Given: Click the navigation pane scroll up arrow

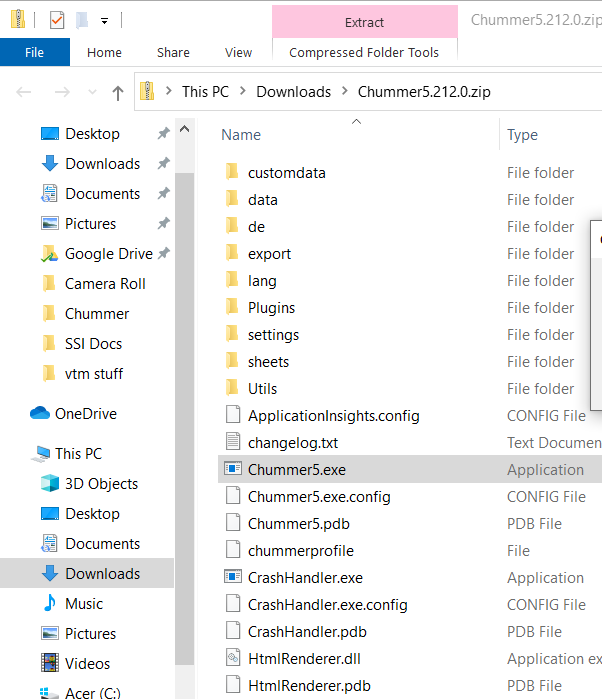Looking at the screenshot, I should (185, 129).
